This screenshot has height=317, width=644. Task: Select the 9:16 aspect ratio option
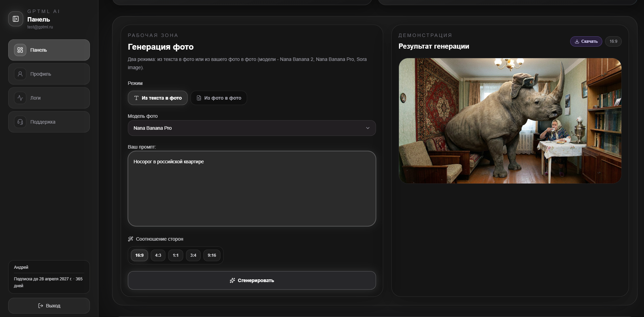coord(212,255)
